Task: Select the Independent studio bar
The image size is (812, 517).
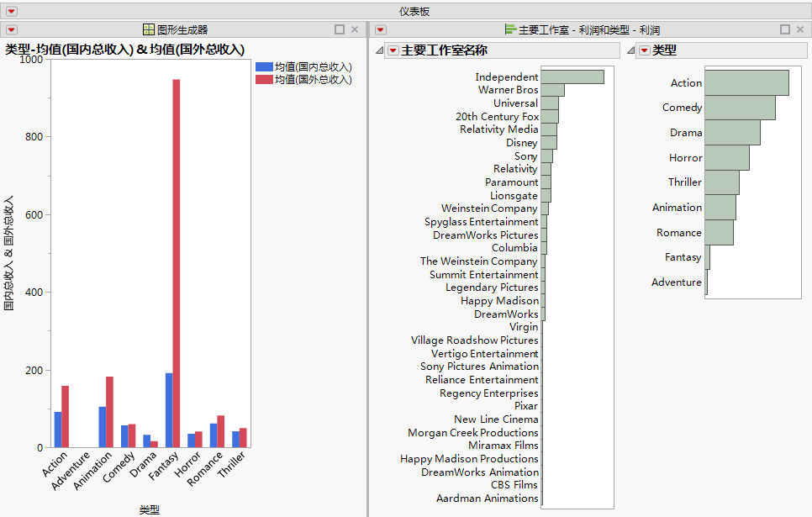Action: point(572,76)
